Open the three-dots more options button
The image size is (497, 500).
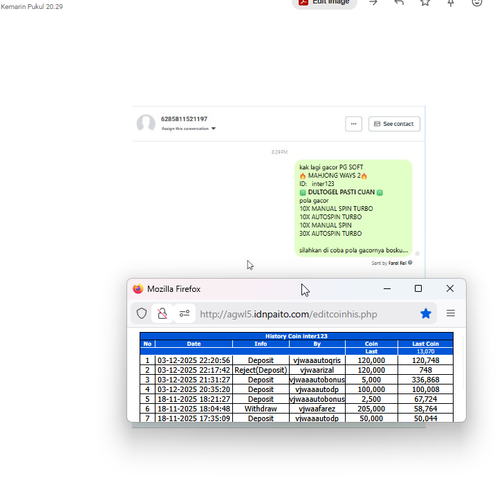354,124
